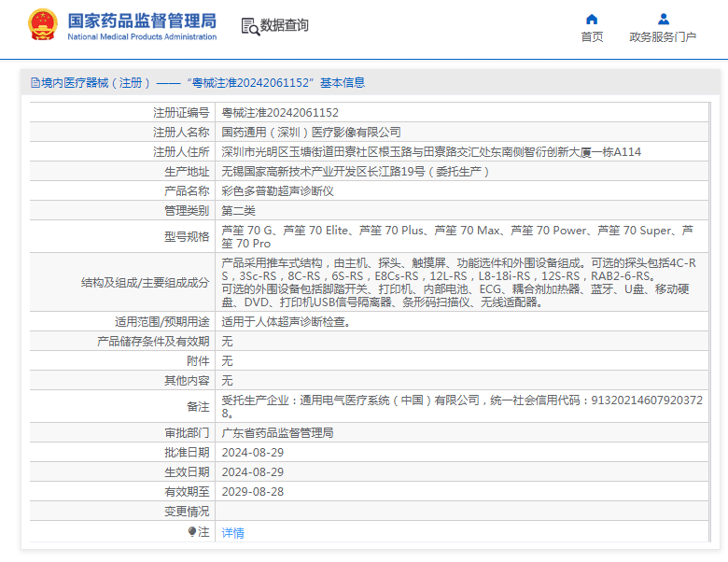Click the 数据查询 magnifier document icon
Image resolution: width=728 pixels, height=562 pixels.
(x=249, y=26)
